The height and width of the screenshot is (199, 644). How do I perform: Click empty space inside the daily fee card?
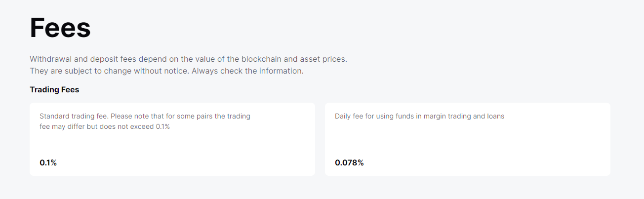click(494, 148)
